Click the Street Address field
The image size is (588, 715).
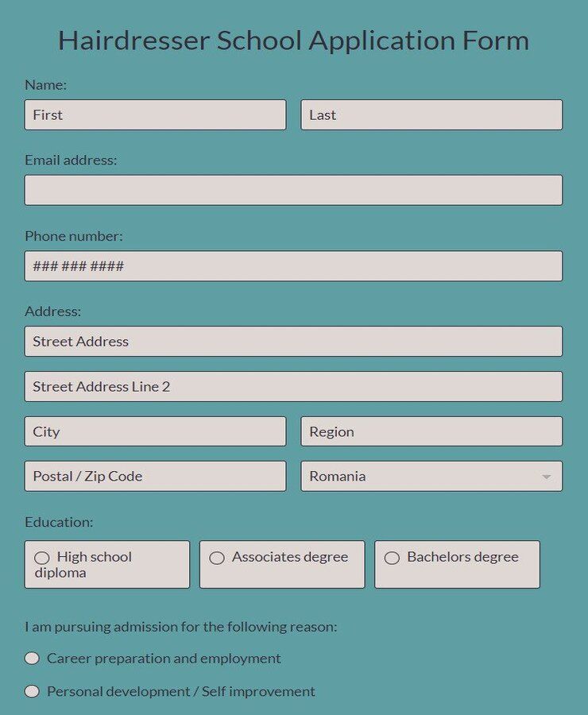pos(293,341)
